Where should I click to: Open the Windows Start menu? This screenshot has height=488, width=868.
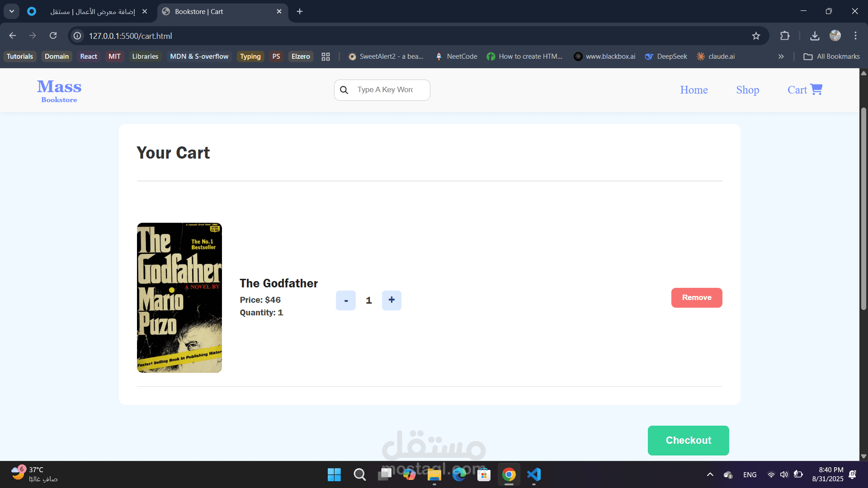pyautogui.click(x=334, y=474)
